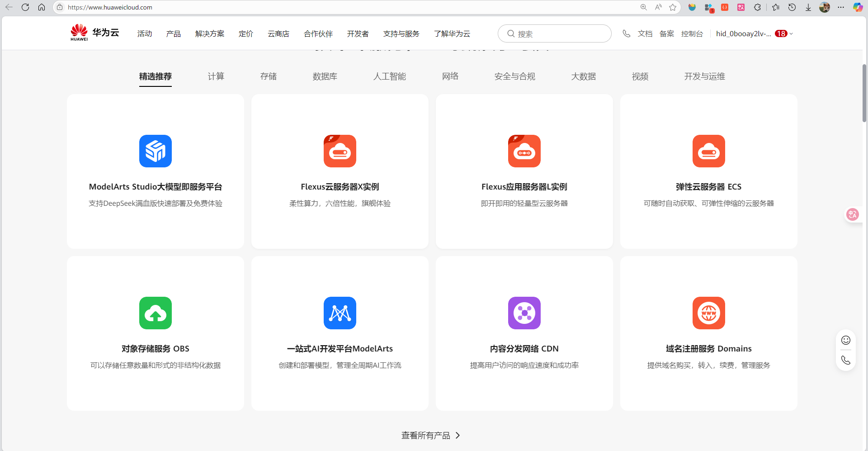Switch to the 开发与运维 tab

705,76
